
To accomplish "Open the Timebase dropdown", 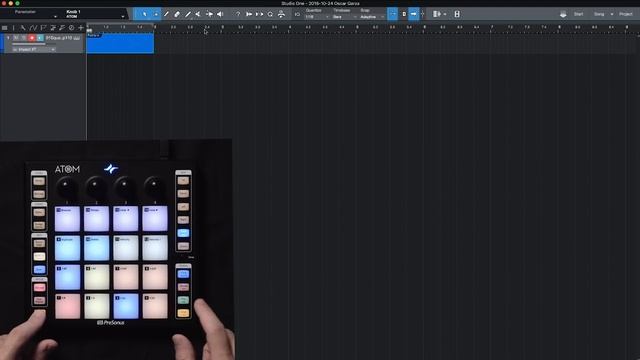I will pyautogui.click(x=344, y=17).
